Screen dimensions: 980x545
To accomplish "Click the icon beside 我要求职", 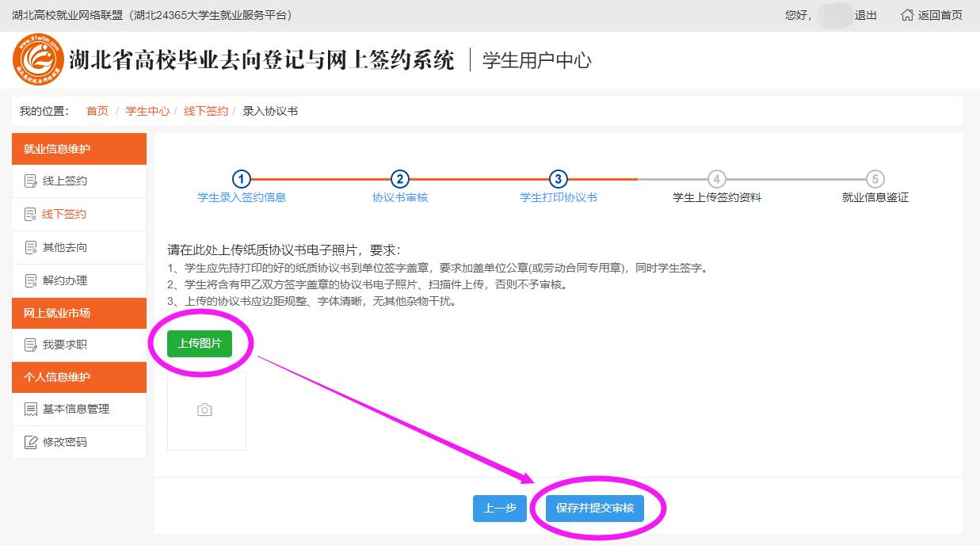I will click(x=31, y=345).
